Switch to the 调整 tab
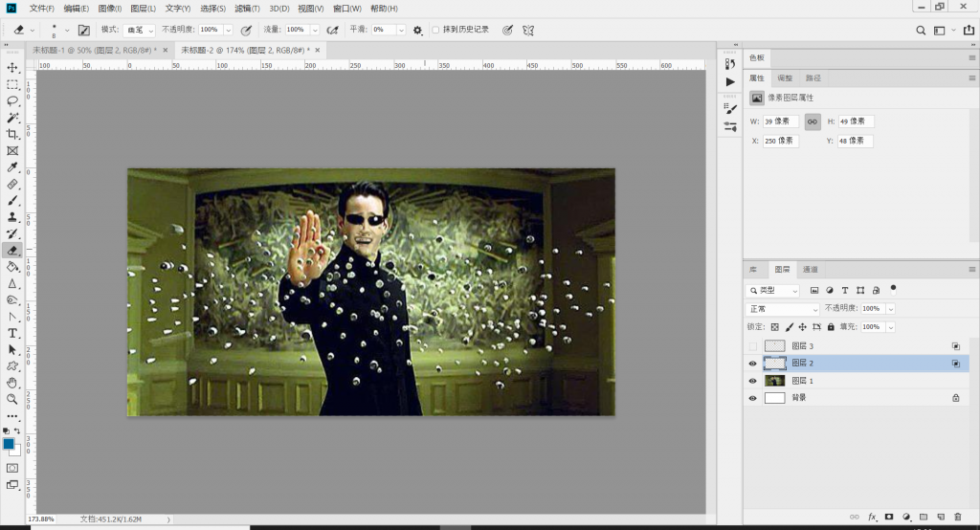The image size is (980, 530). point(785,78)
